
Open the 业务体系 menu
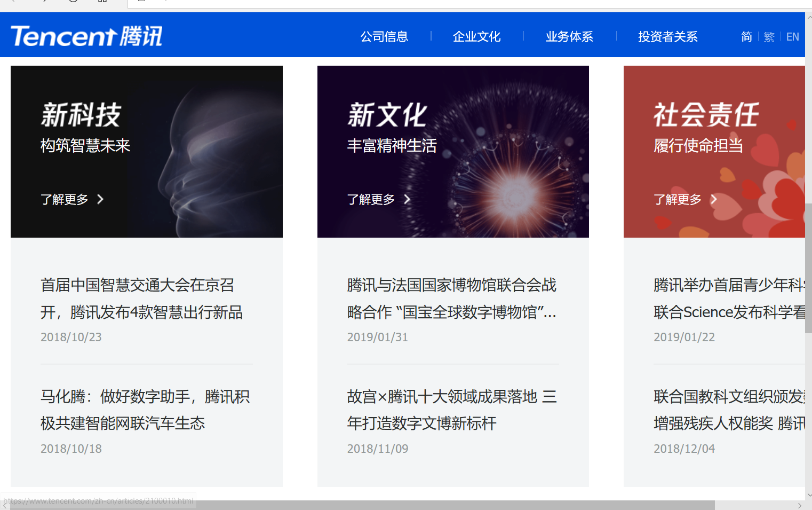click(x=569, y=37)
